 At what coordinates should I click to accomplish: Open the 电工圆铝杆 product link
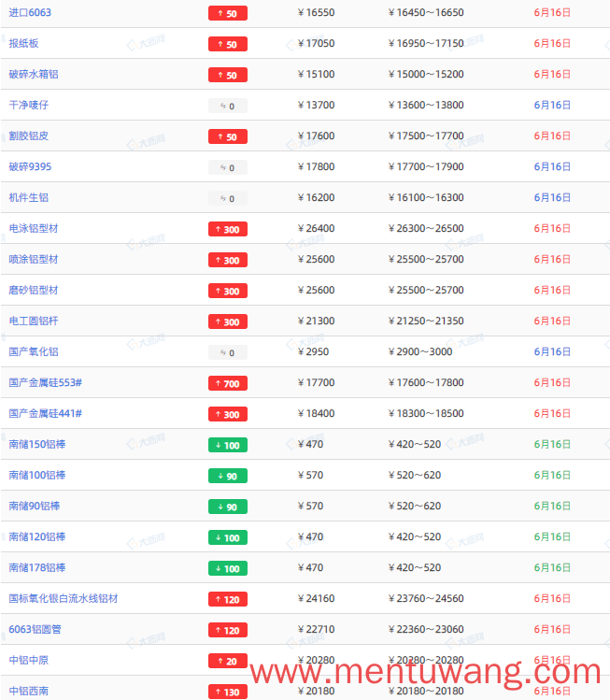(x=34, y=321)
